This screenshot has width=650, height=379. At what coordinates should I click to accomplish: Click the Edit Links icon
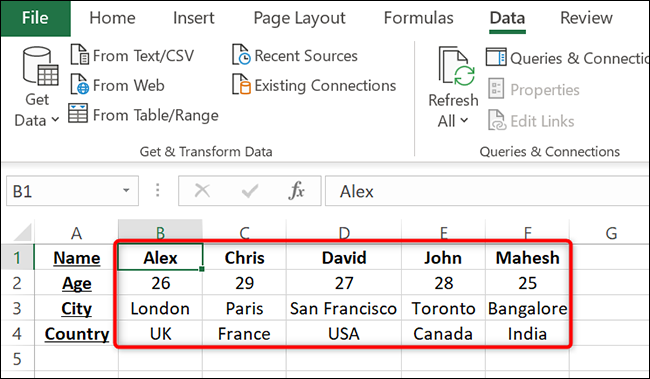click(x=497, y=120)
